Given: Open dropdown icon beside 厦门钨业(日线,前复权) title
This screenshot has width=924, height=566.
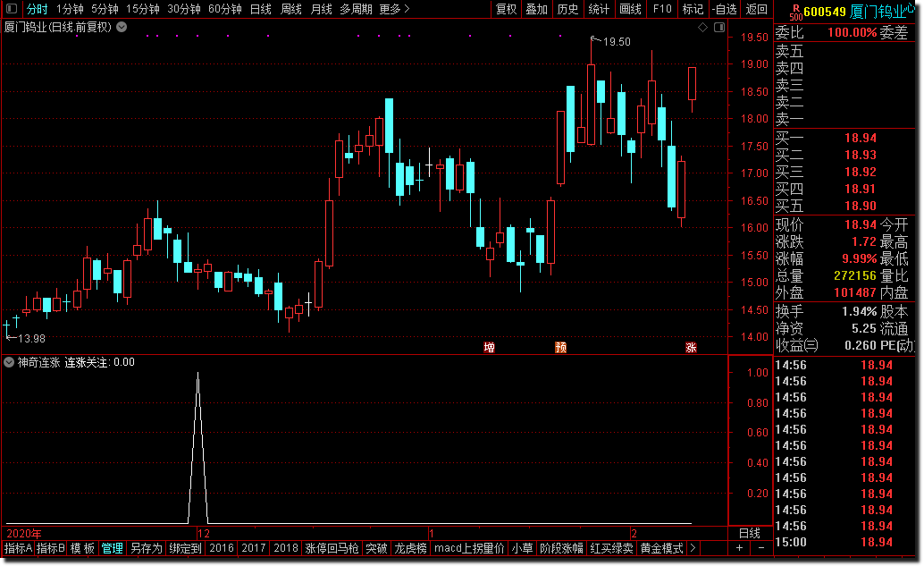Looking at the screenshot, I should coord(122,27).
